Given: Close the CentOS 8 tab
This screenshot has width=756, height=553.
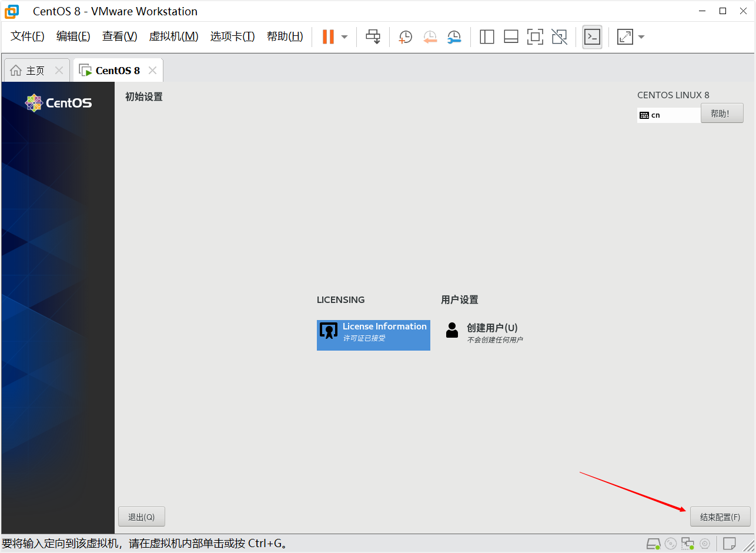Looking at the screenshot, I should 152,71.
